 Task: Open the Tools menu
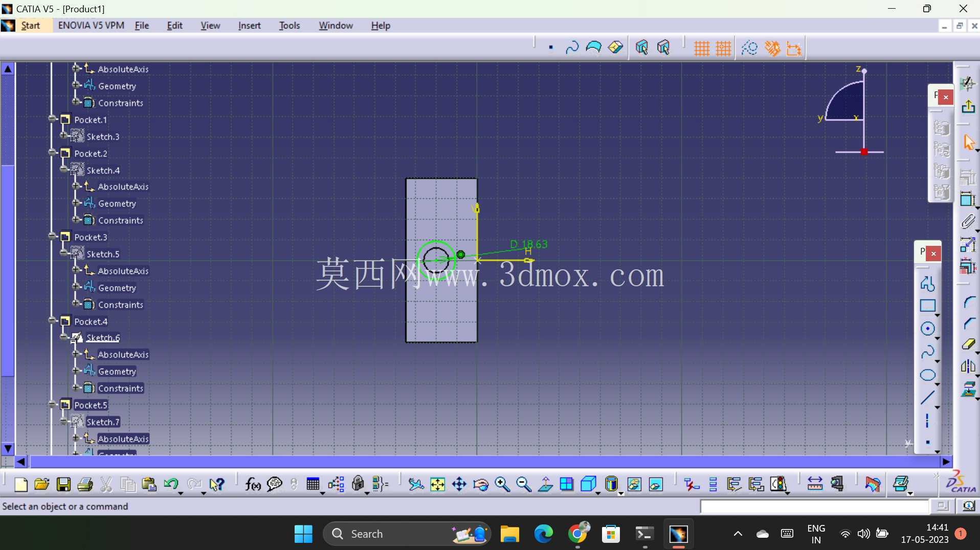289,26
